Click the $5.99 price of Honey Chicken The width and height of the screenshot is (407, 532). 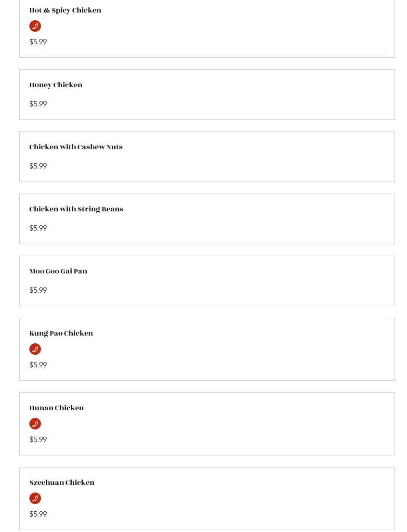tap(38, 104)
